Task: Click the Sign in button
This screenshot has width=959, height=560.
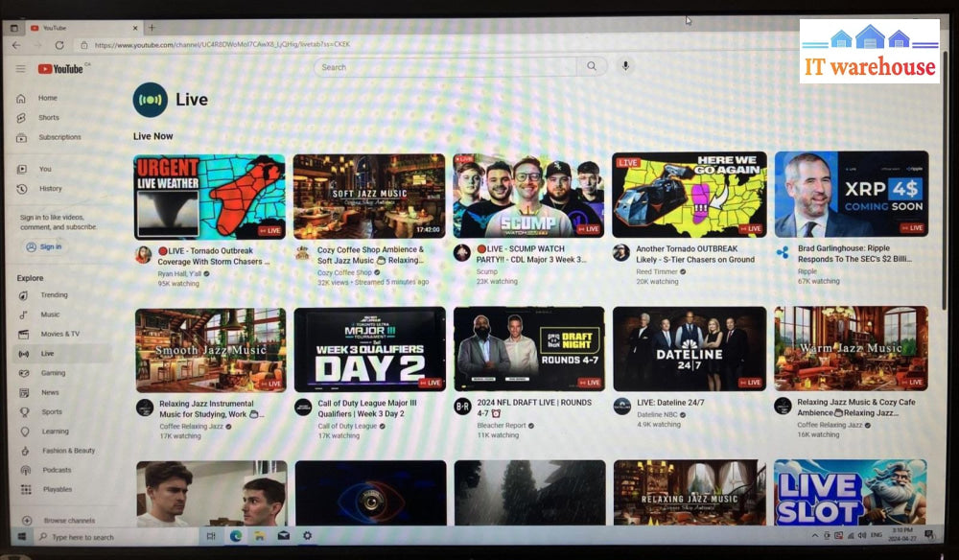Action: [45, 246]
